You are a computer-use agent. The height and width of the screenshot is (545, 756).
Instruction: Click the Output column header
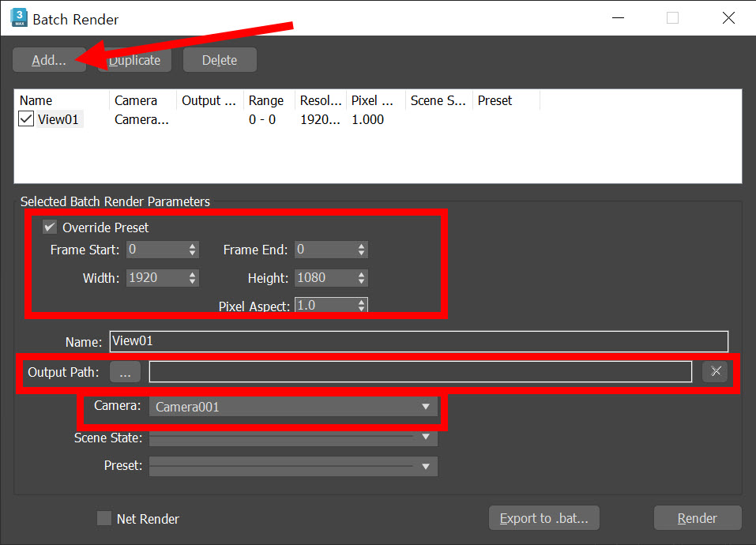(x=210, y=100)
